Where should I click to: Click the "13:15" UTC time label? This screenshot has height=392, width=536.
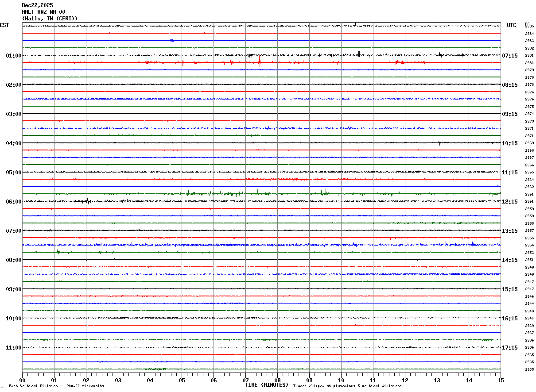(x=510, y=231)
